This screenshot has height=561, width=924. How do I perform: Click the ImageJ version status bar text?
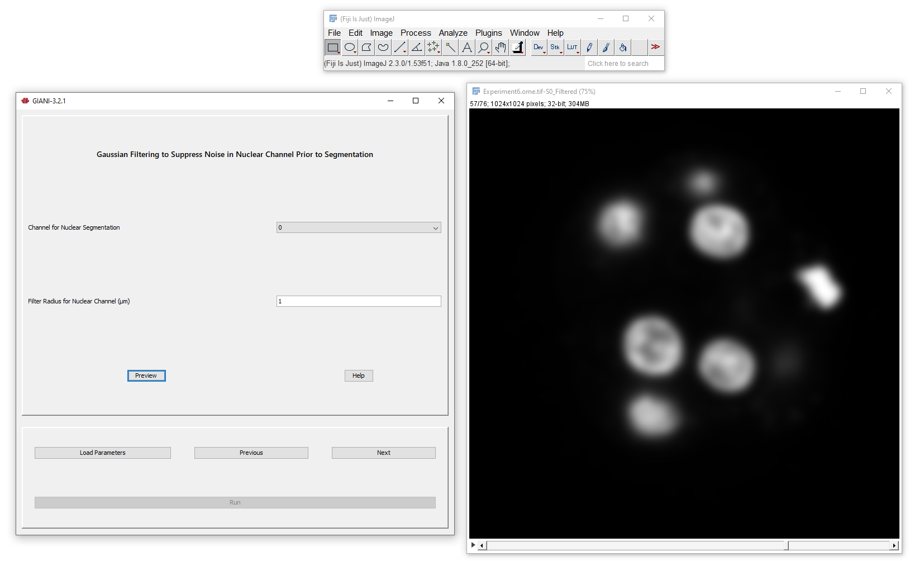(x=417, y=64)
